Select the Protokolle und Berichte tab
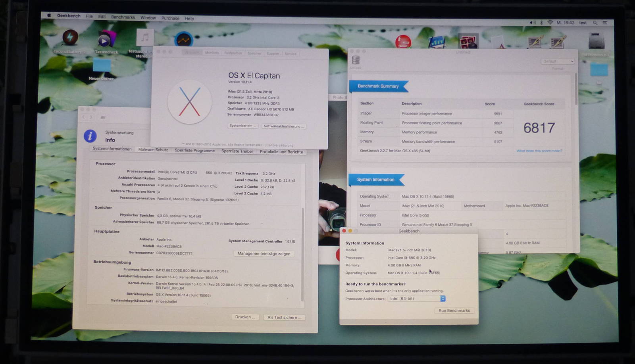 [x=281, y=152]
